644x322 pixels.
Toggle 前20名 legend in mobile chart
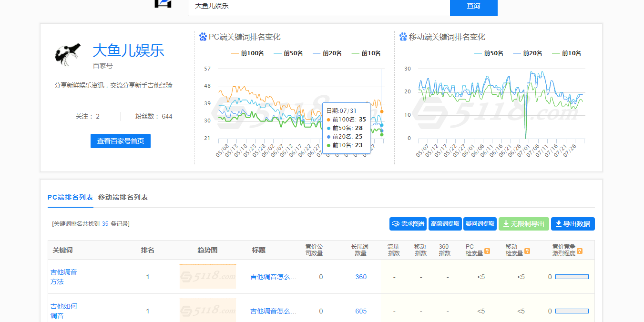pos(528,53)
